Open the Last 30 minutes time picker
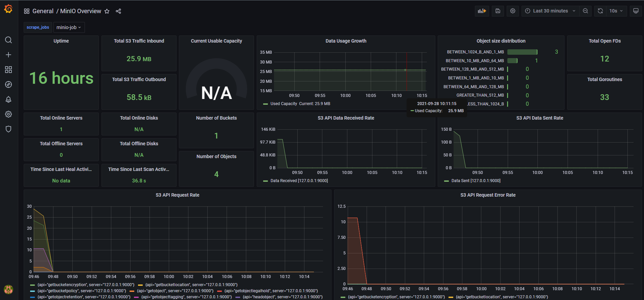 coord(550,11)
